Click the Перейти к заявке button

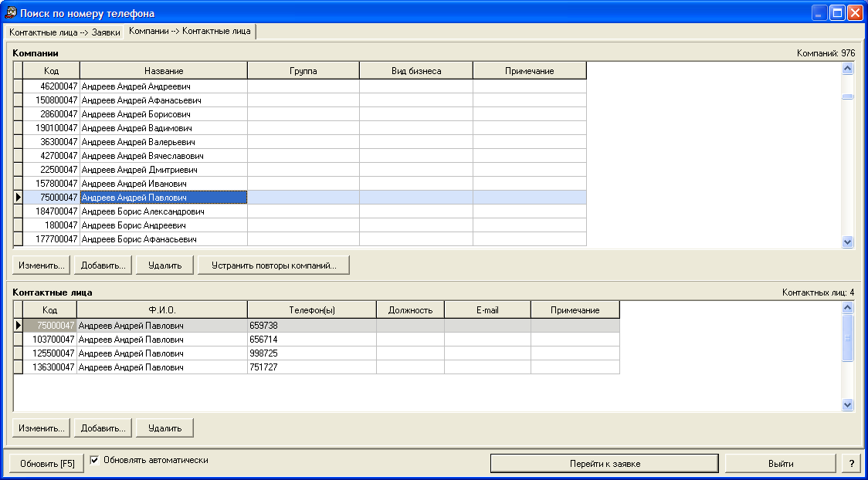(605, 464)
